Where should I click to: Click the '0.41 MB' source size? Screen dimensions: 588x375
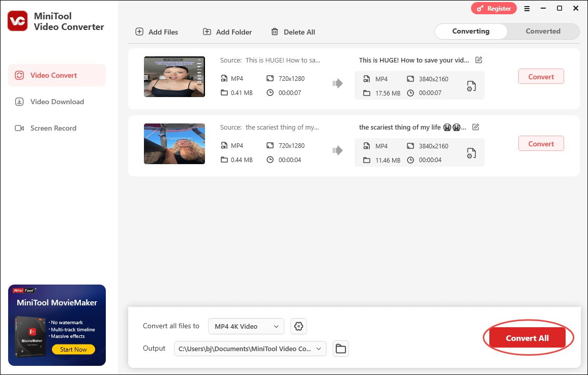(x=242, y=92)
